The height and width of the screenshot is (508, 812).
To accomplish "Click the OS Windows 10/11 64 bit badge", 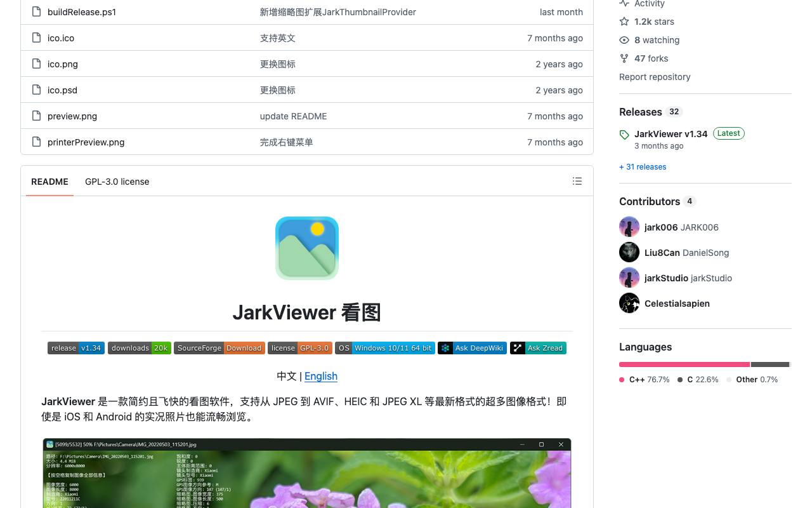I will 385,348.
